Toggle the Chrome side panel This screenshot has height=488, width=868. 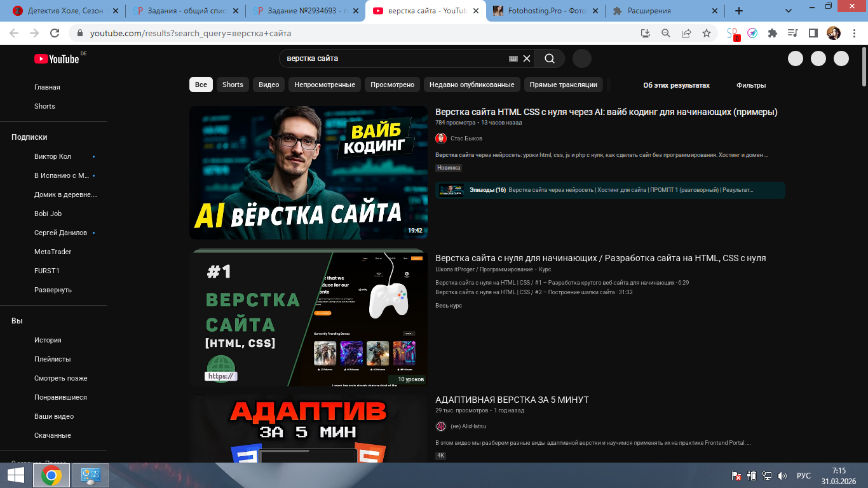pyautogui.click(x=813, y=33)
